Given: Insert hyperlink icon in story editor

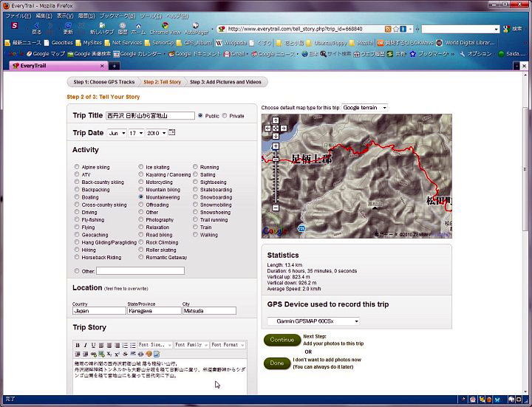Looking at the screenshot, I should 93,354.
